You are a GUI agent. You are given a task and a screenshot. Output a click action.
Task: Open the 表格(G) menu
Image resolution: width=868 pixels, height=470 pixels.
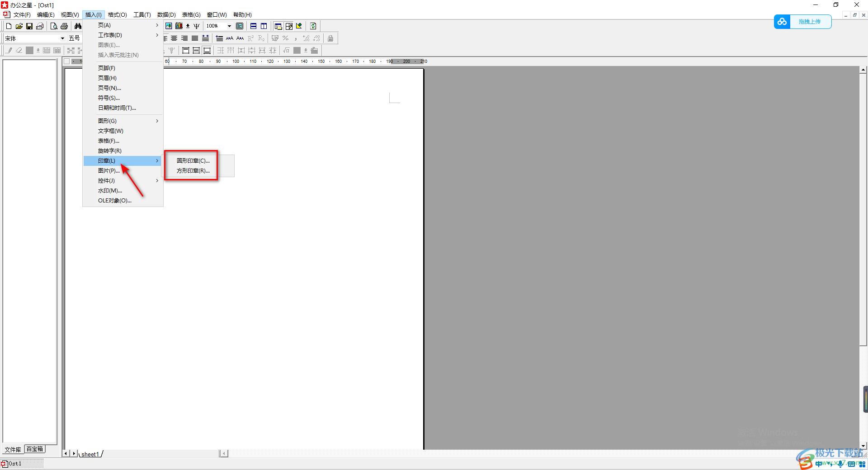191,15
